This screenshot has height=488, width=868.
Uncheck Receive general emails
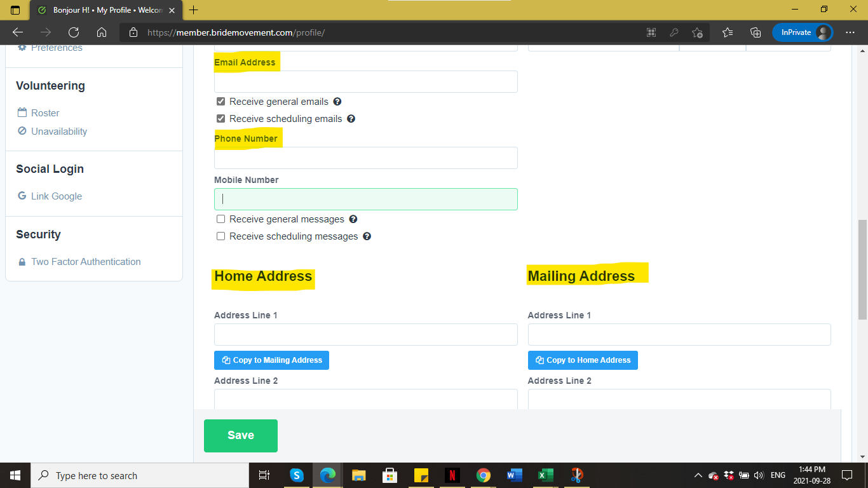click(x=220, y=102)
